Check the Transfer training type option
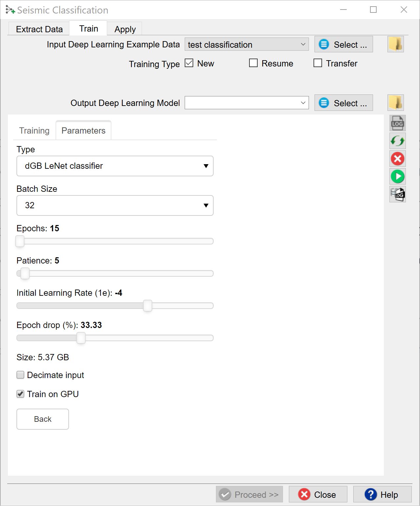The width and height of the screenshot is (420, 506). (x=318, y=63)
